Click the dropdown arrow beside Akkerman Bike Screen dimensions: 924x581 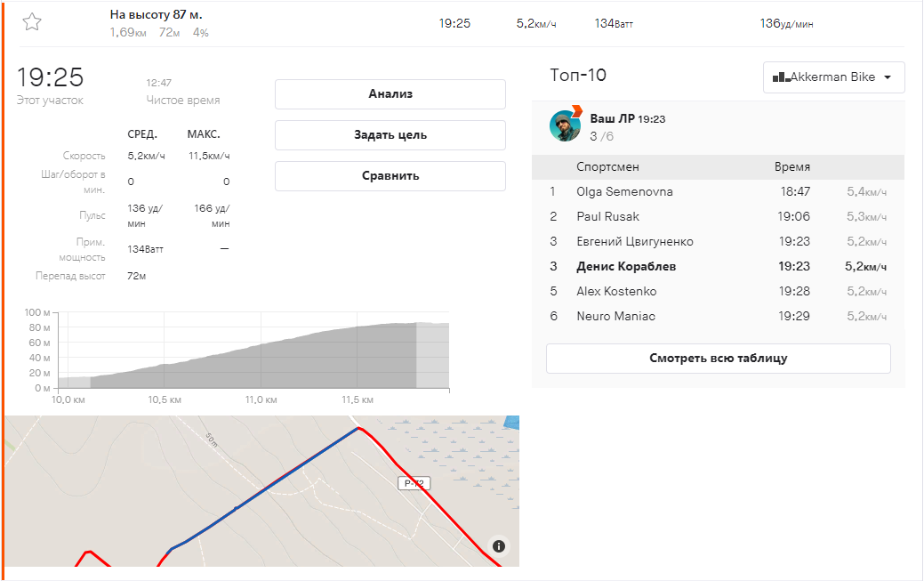[888, 77]
